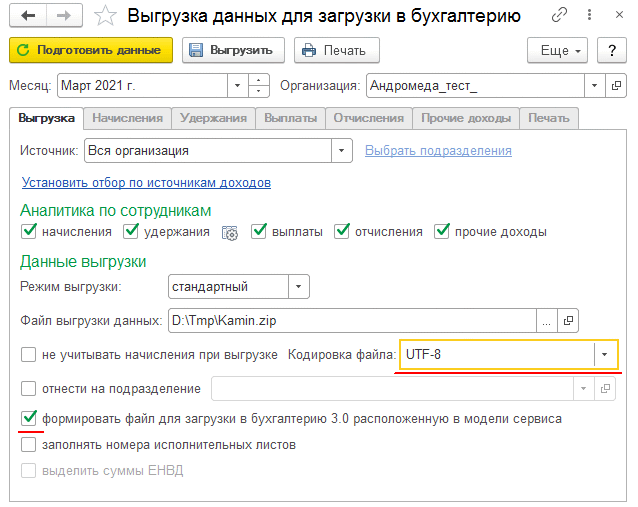Viewport: 638px width, 507px height.
Task: Open the Отчисления tab
Action: 368,118
